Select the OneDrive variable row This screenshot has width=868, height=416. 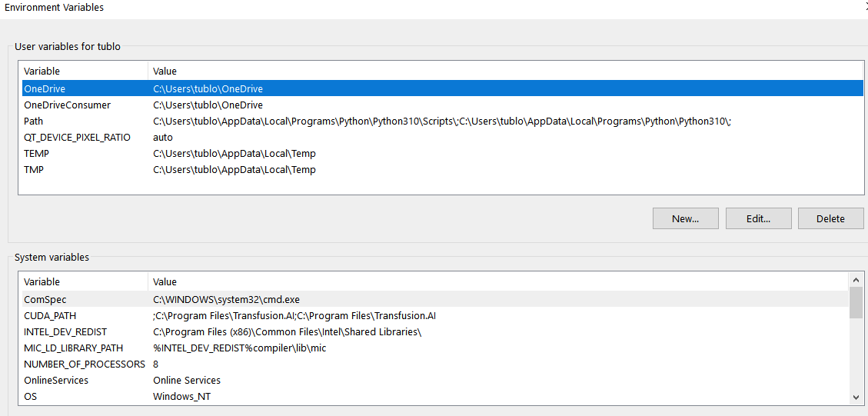click(x=442, y=88)
